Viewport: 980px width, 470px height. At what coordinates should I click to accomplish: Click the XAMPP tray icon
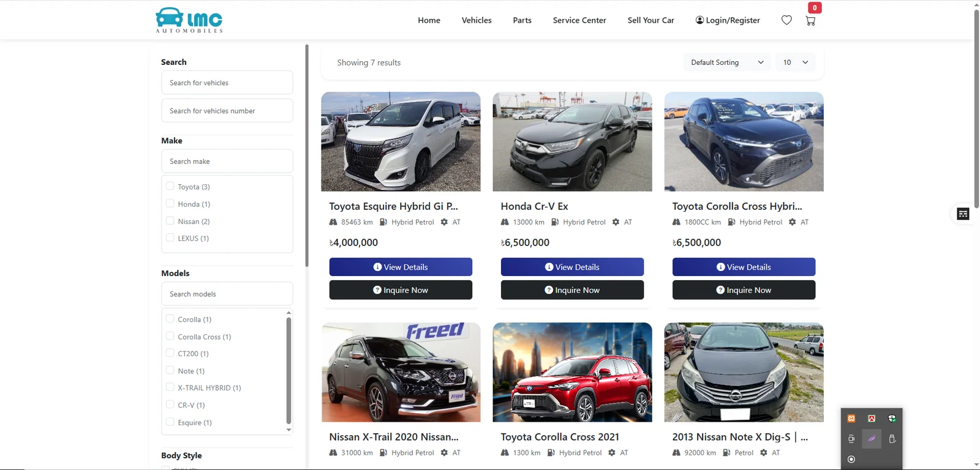851,419
